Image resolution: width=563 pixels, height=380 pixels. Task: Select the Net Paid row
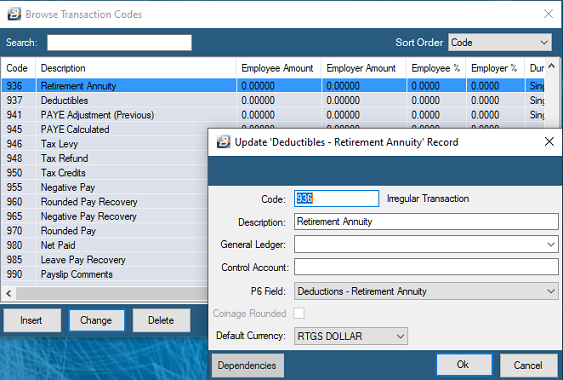(x=105, y=245)
